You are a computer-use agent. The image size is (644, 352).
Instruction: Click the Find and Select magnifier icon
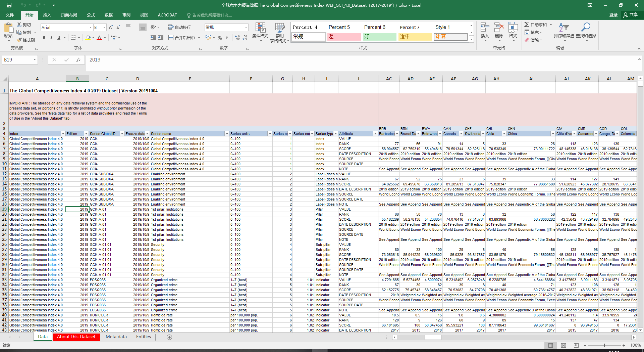coord(586,28)
